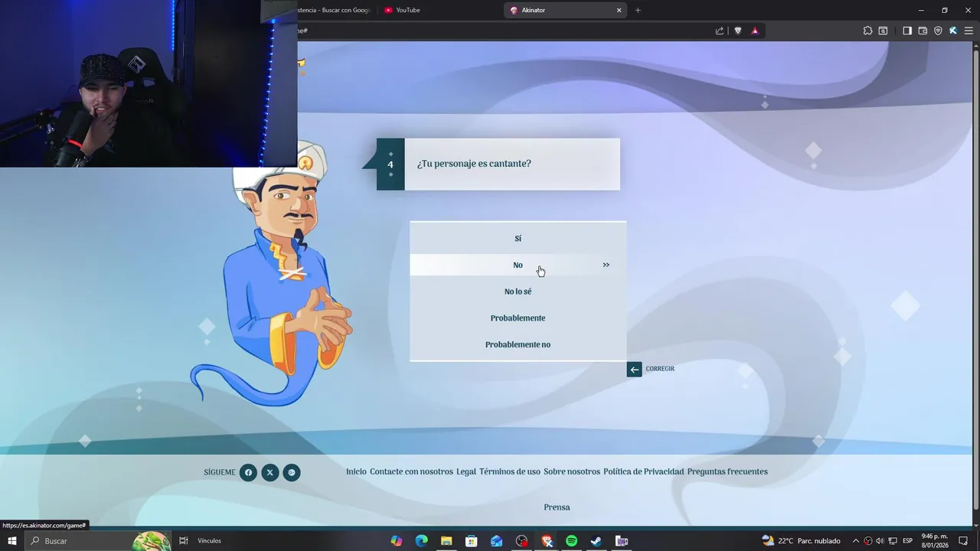
Task: Switch the ESP input language indicator
Action: [907, 541]
